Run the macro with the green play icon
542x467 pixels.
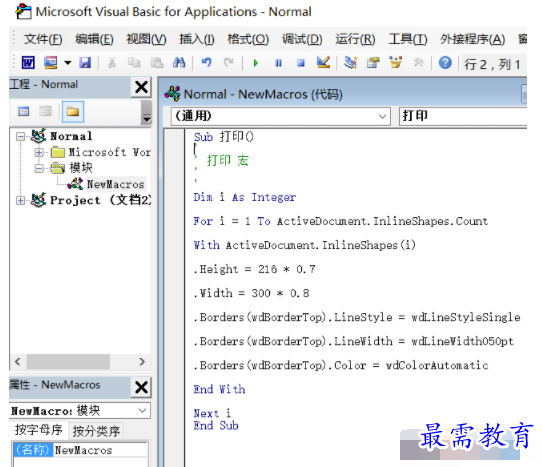(256, 63)
